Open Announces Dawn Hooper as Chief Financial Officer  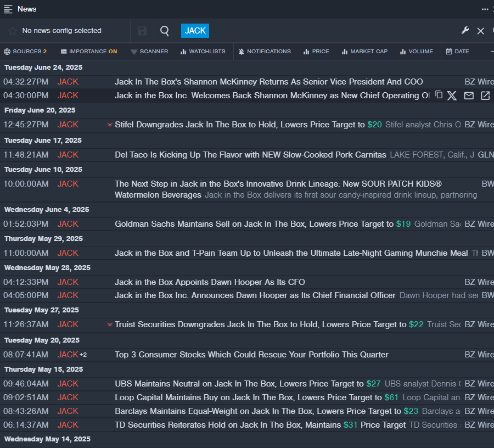tap(255, 295)
